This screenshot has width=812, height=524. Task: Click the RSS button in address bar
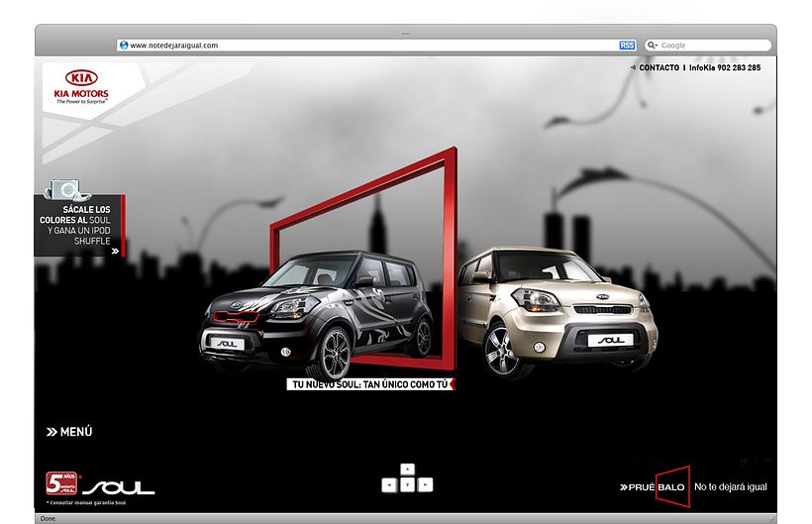pyautogui.click(x=627, y=45)
